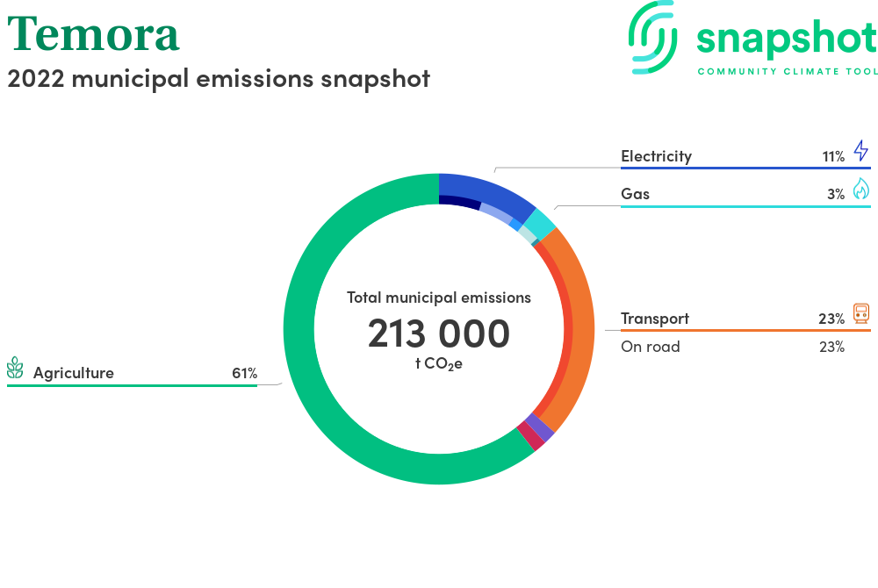Click the Gas flame icon
Viewport: 878px width, 588px height.
pyautogui.click(x=861, y=189)
